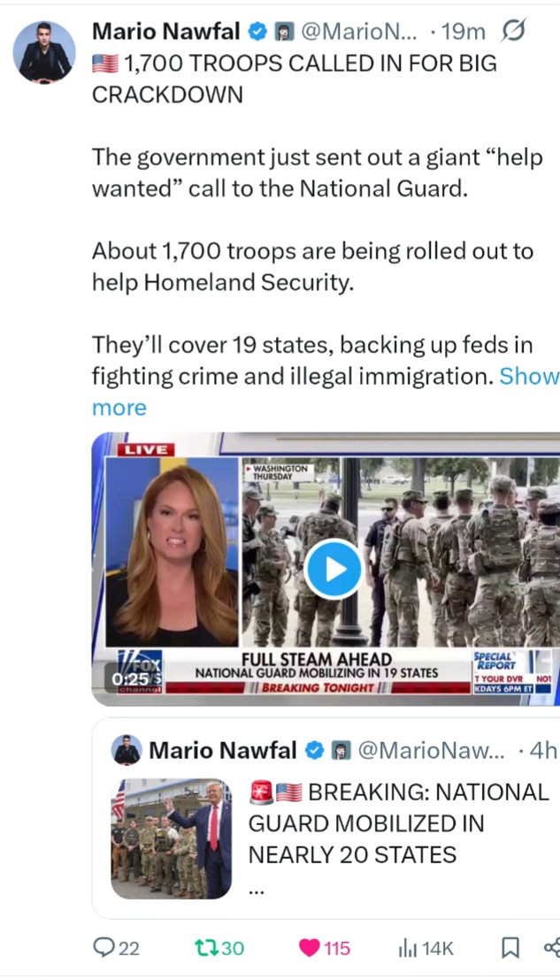Click the 19m timestamp of the tweet
The width and height of the screenshot is (560, 980).
pyautogui.click(x=459, y=31)
